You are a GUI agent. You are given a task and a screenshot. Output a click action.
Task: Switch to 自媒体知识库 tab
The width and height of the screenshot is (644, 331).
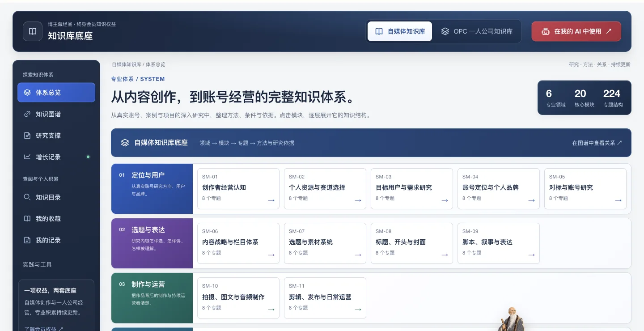point(400,31)
